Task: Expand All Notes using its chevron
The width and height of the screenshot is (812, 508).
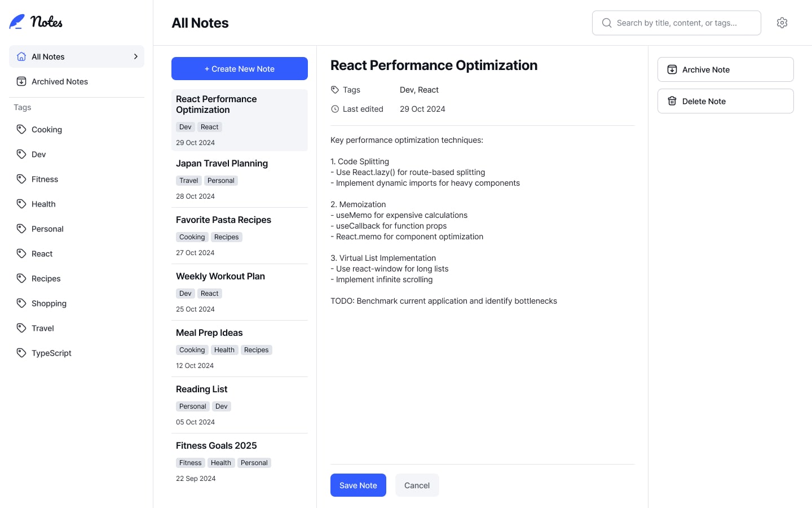Action: 135,56
